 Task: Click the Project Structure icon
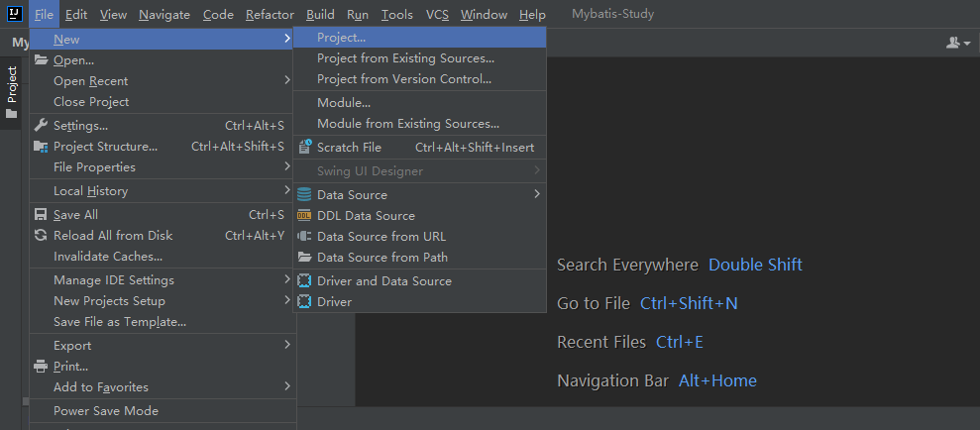[x=41, y=147]
